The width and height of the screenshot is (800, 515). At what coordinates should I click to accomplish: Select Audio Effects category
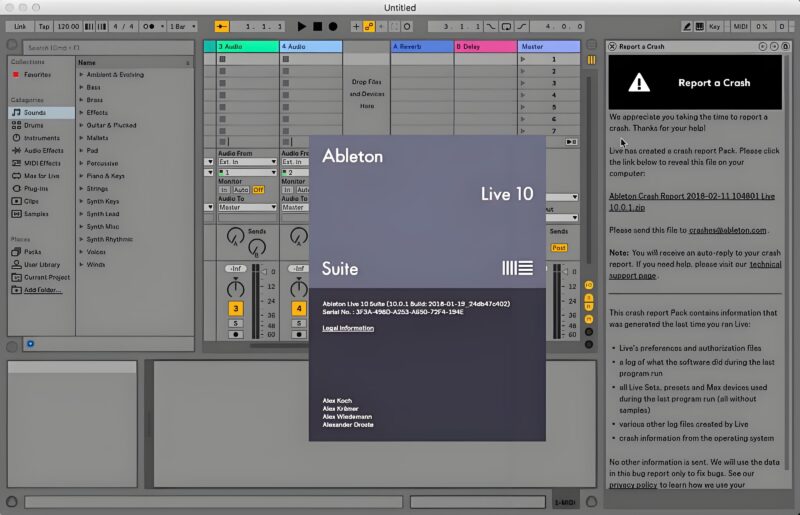coord(43,151)
